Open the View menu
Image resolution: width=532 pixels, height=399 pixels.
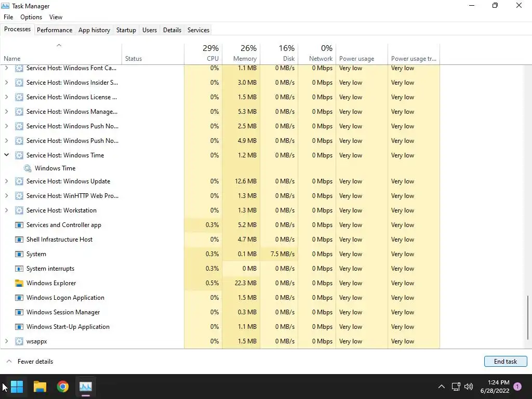click(56, 17)
